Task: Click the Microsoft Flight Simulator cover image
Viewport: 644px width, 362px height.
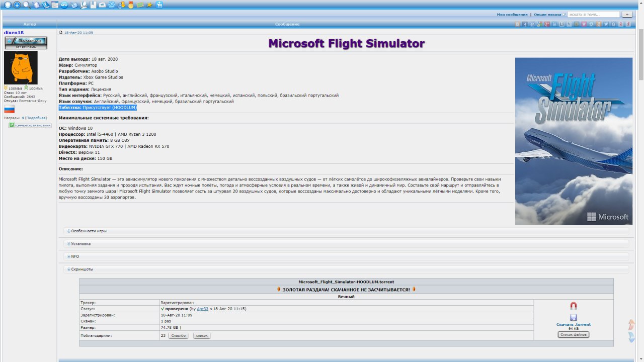Action: tap(574, 141)
